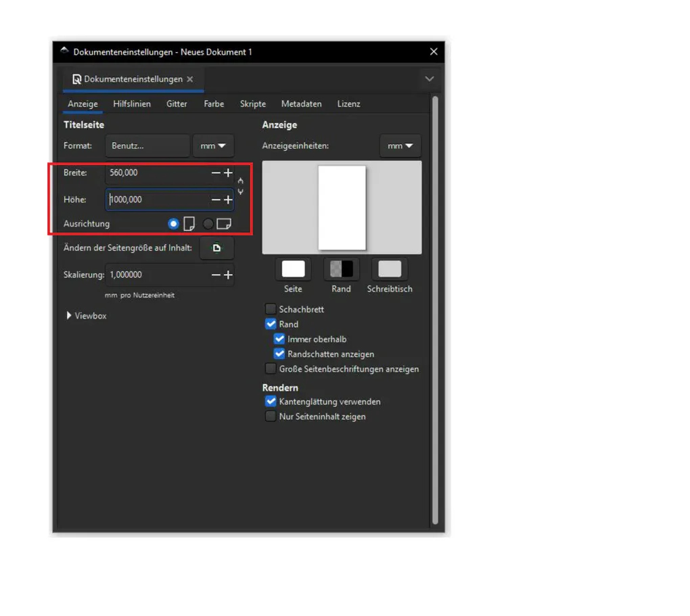Click the Inkscape logo in title bar
This screenshot has height=616, width=690.
tap(65, 51)
